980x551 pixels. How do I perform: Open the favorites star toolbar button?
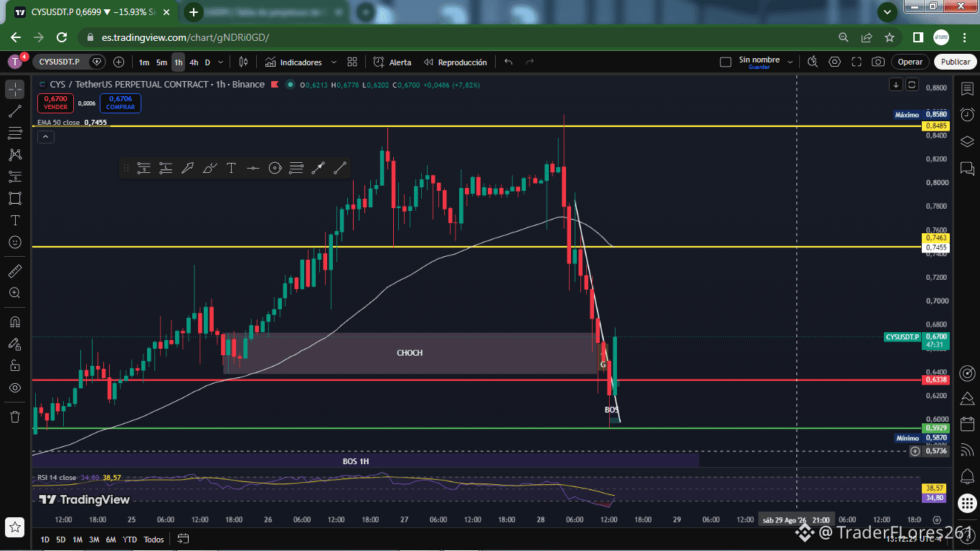[15, 527]
